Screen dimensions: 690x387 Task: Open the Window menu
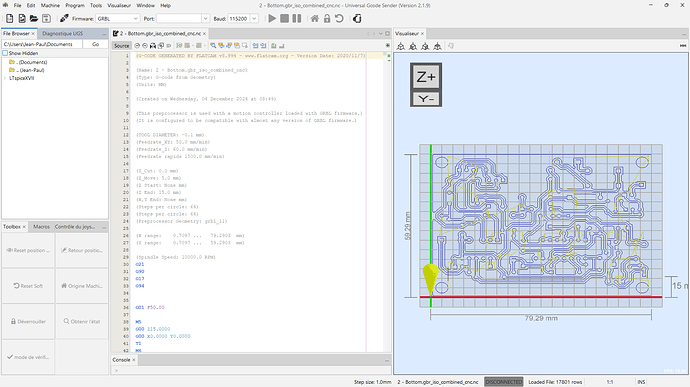point(145,5)
